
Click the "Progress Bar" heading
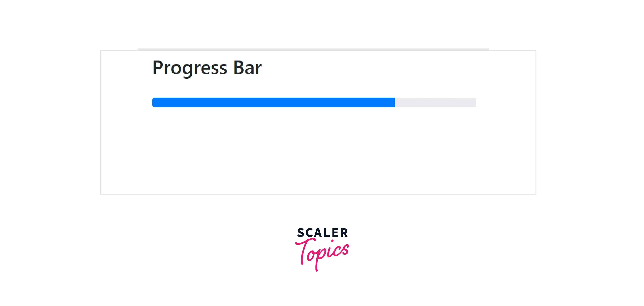pyautogui.click(x=207, y=68)
